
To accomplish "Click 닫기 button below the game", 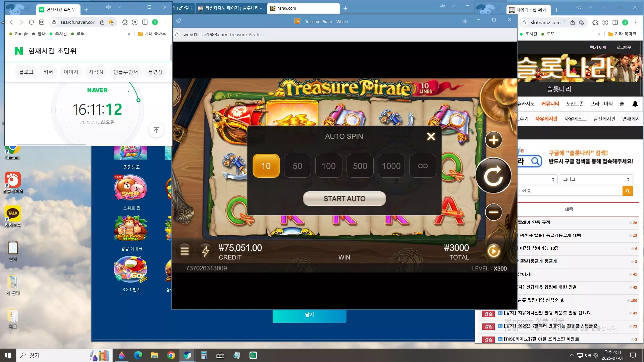I will pyautogui.click(x=309, y=315).
